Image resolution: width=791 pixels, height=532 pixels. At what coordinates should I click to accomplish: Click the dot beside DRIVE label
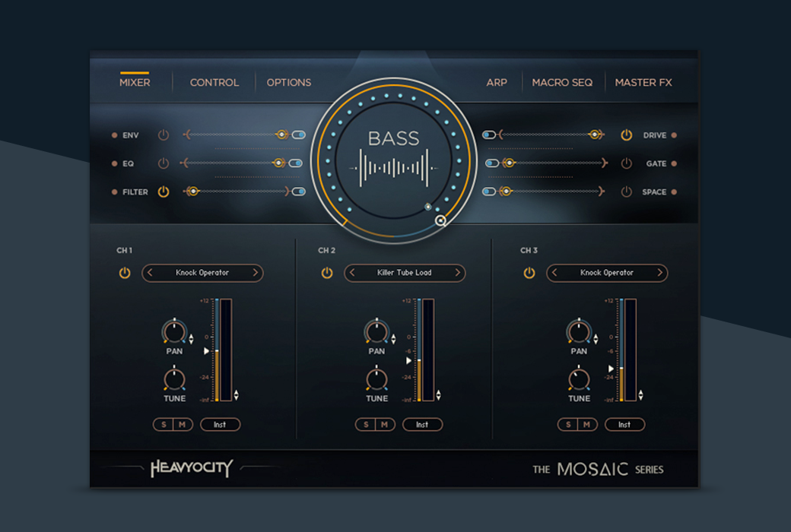pyautogui.click(x=674, y=135)
